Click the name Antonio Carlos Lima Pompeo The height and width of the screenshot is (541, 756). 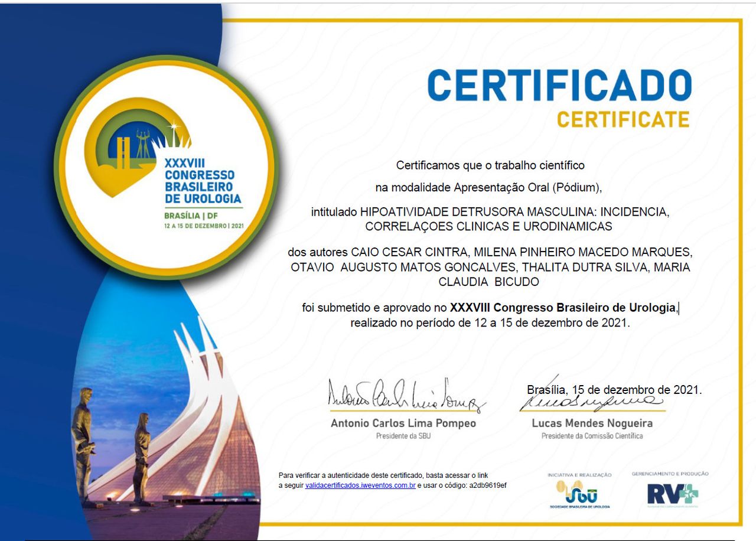pyautogui.click(x=403, y=423)
